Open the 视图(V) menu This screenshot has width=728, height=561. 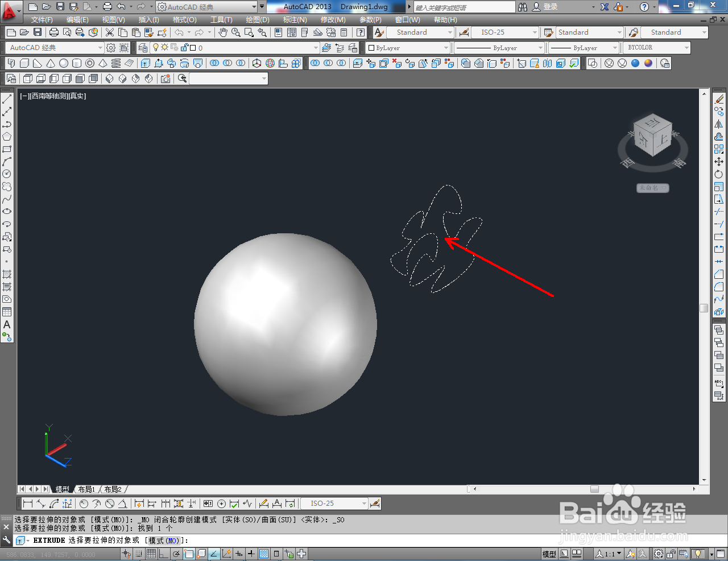114,20
